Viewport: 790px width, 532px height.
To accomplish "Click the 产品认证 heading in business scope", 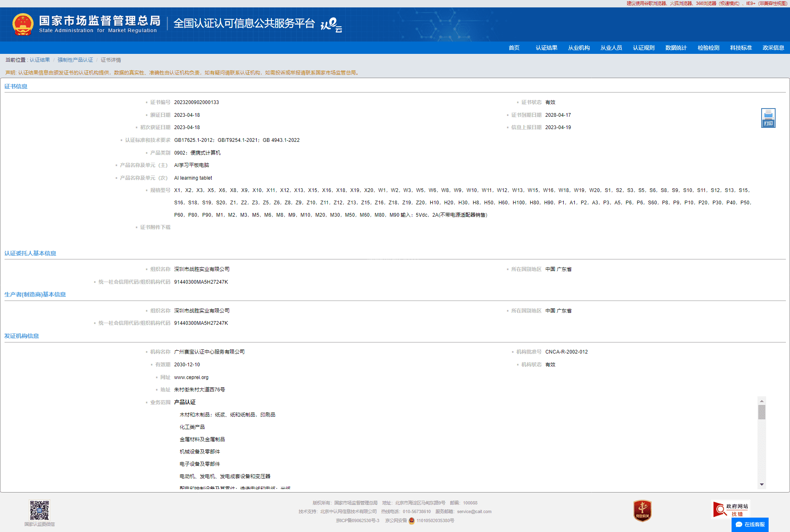I will (185, 402).
